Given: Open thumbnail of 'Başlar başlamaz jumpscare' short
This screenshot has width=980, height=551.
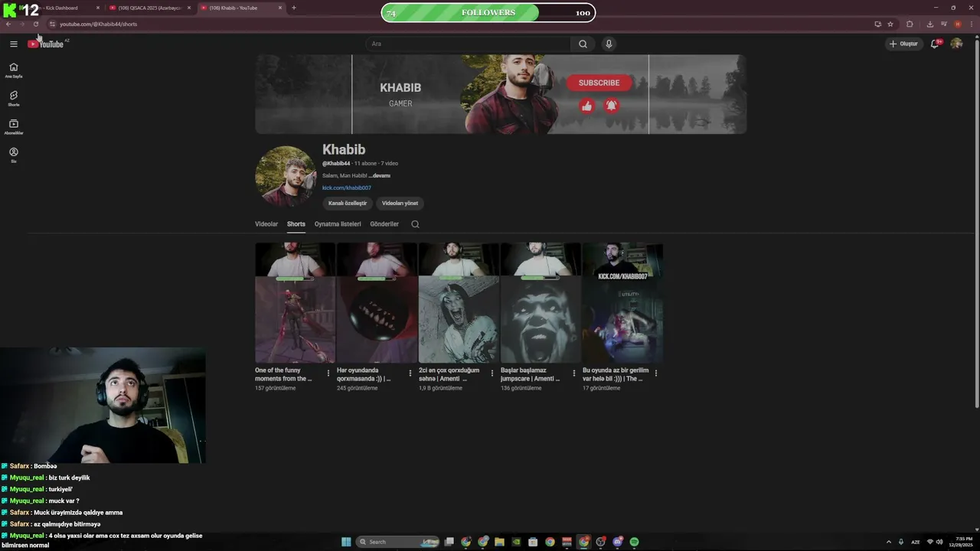Looking at the screenshot, I should 541,303.
